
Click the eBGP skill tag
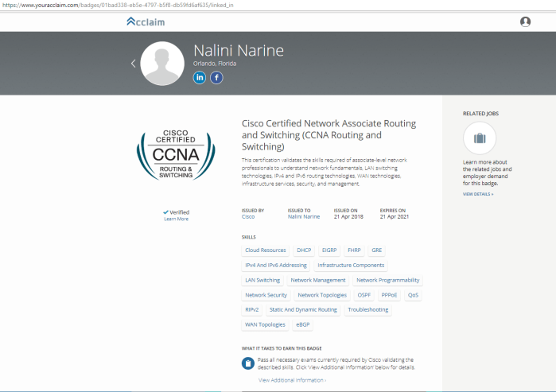(x=303, y=324)
